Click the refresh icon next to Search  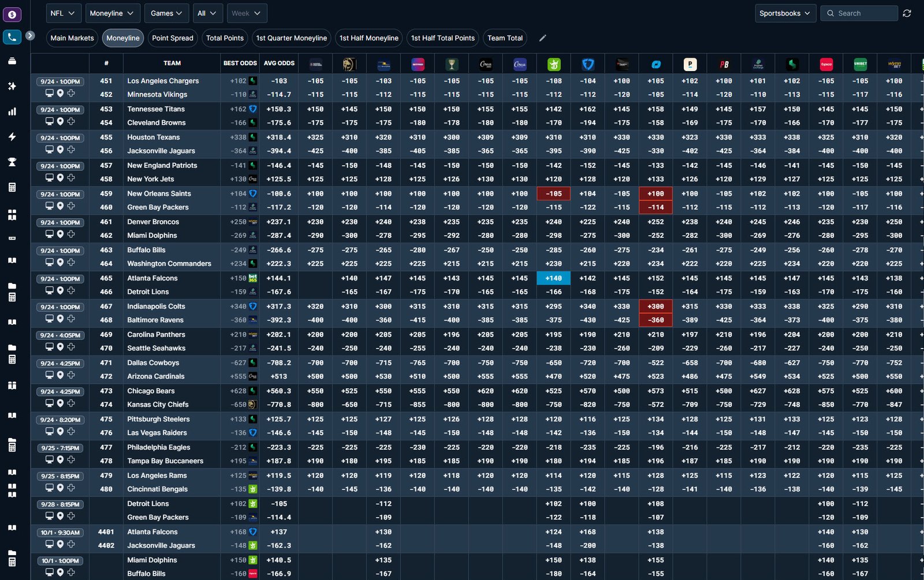907,13
